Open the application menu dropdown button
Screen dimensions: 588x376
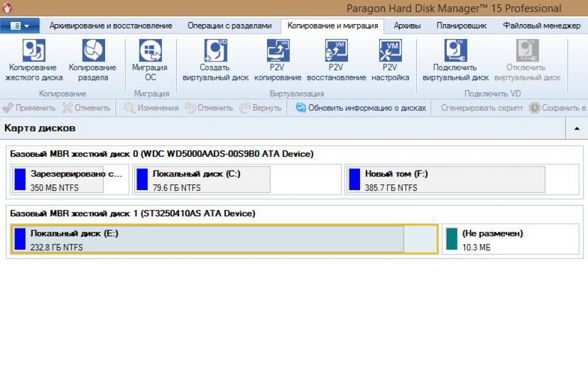20,26
